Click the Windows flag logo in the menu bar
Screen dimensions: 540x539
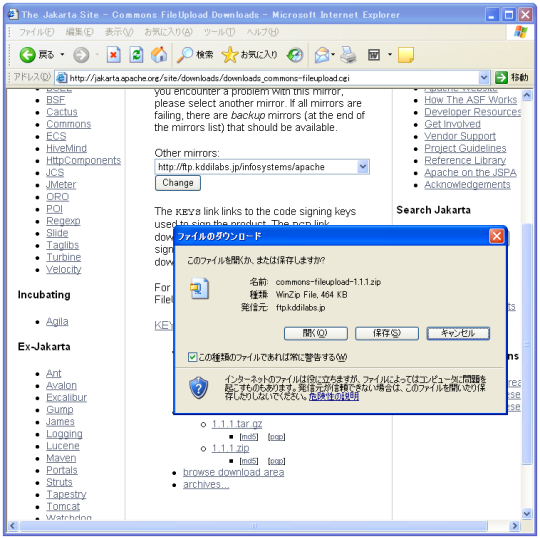pyautogui.click(x=520, y=32)
